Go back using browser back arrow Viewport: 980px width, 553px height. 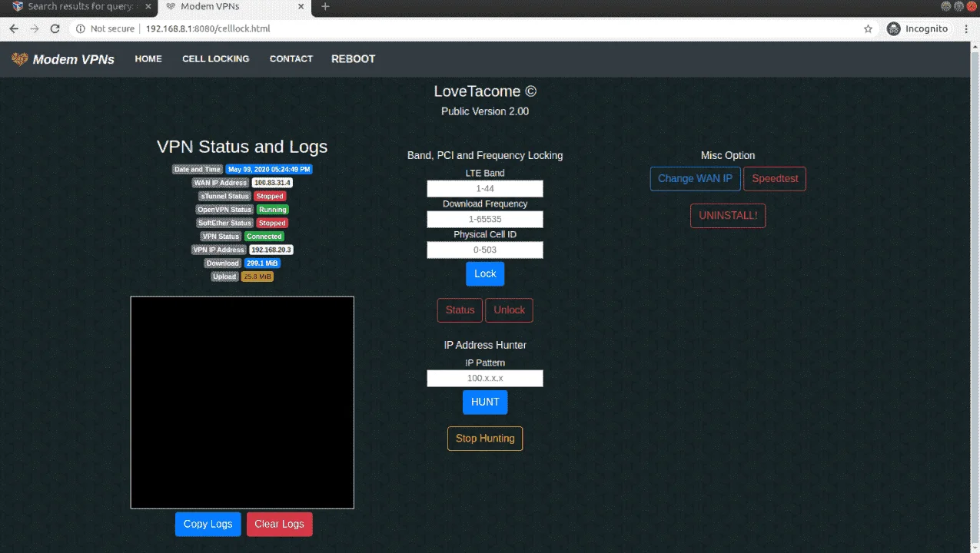tap(13, 28)
